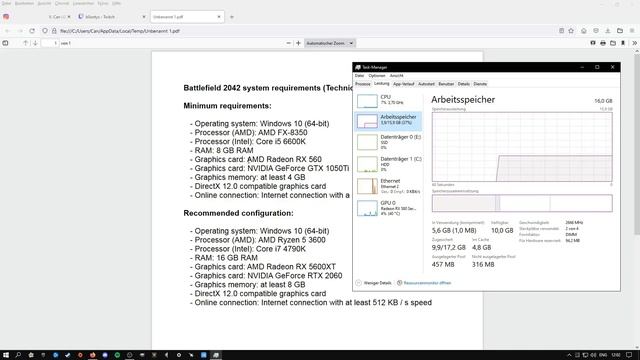The image size is (640, 360).
Task: Click the 'Recommended configuration:' heading
Action: coord(238,213)
